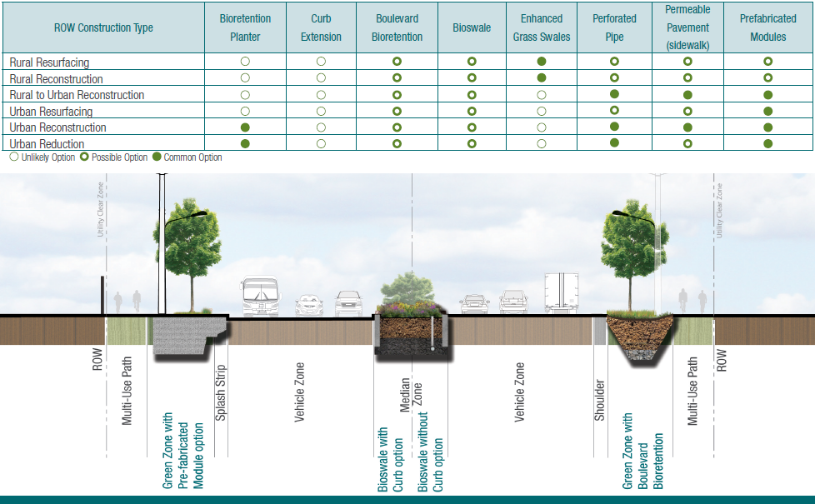
Task: Click the Rural to Urban Reconstruction row label
Action: (77, 95)
